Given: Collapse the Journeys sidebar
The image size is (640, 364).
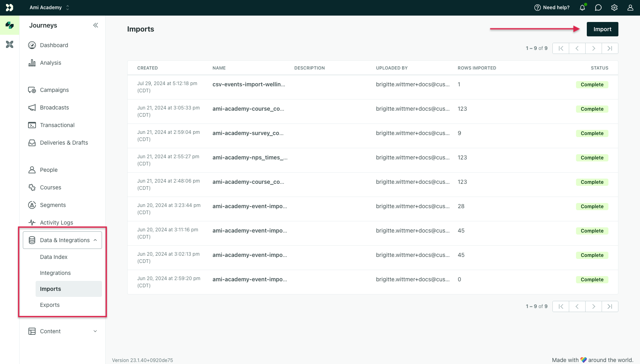Looking at the screenshot, I should pos(96,25).
